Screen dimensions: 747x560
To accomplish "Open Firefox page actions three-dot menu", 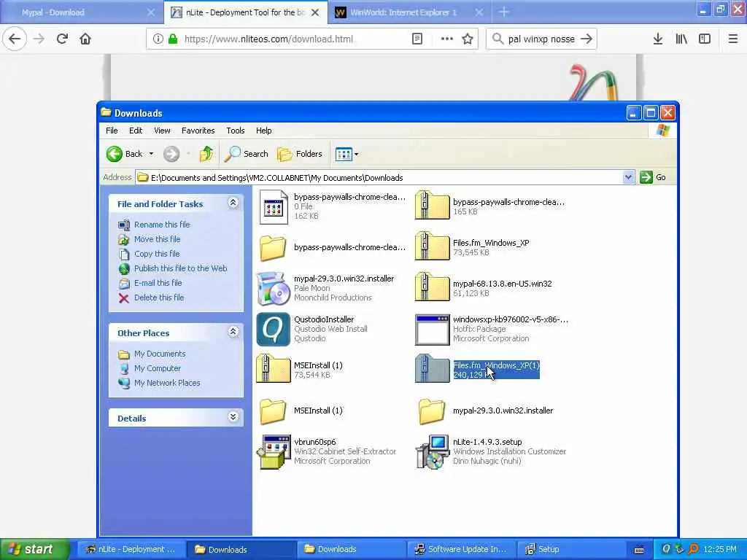I will coord(447,39).
